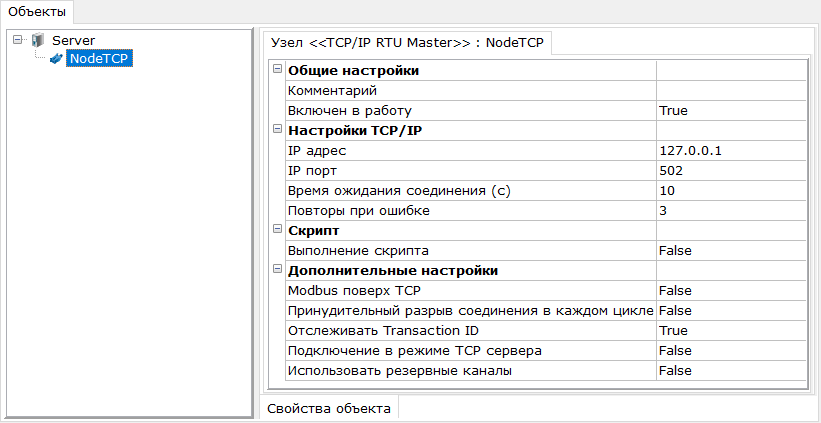Viewport: 821px width, 423px height.
Task: Click the Повторы при ошибке label
Action: [x=359, y=211]
